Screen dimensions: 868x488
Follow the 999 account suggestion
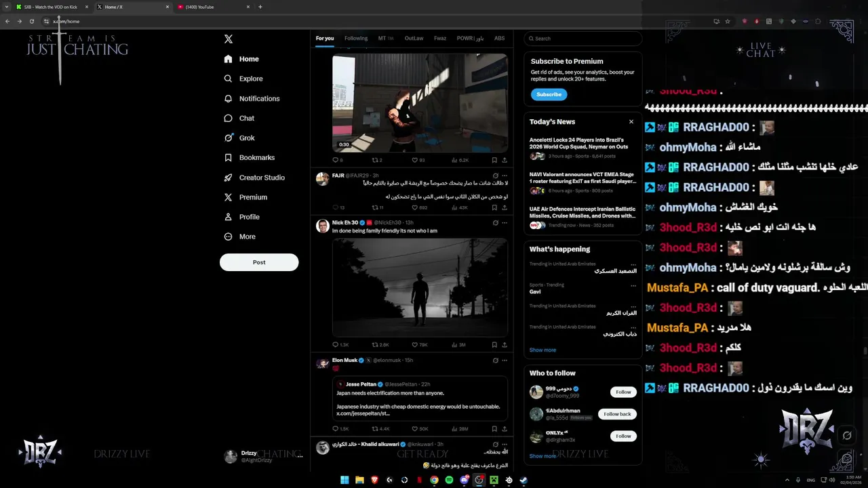(x=623, y=392)
